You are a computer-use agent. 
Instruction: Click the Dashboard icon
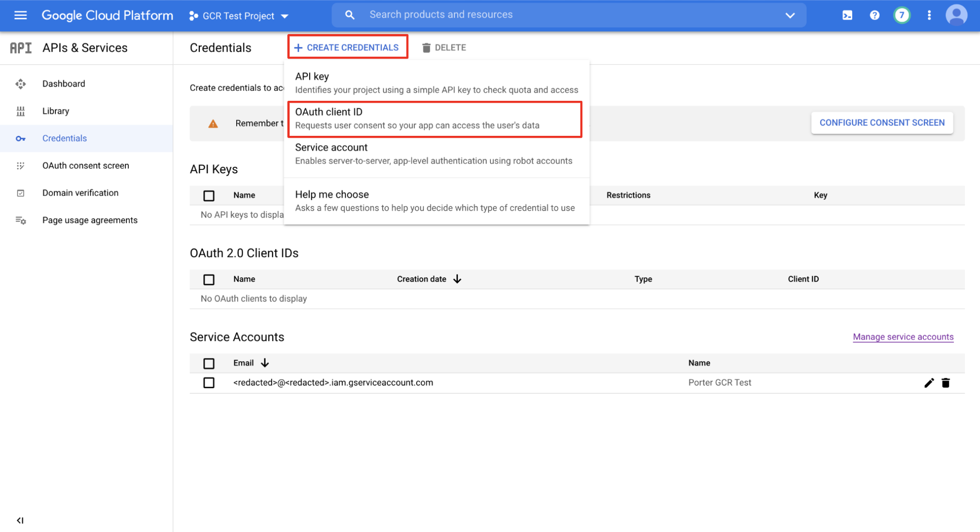(20, 84)
